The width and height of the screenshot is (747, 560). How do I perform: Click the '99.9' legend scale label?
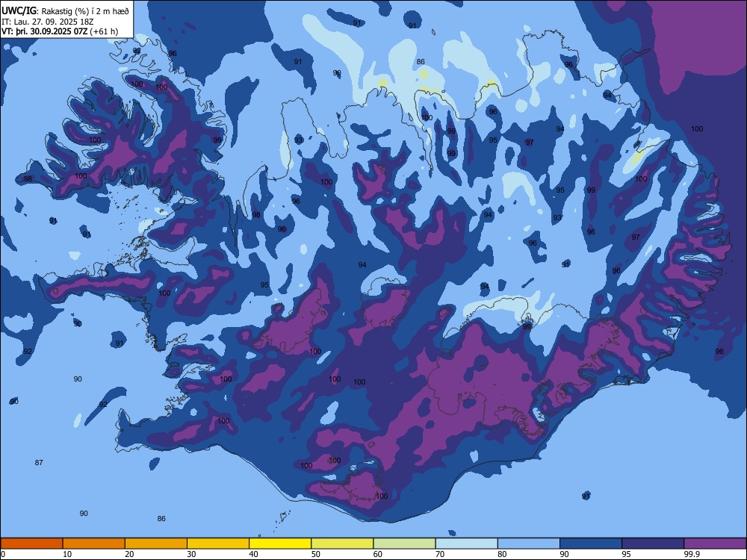tap(690, 554)
